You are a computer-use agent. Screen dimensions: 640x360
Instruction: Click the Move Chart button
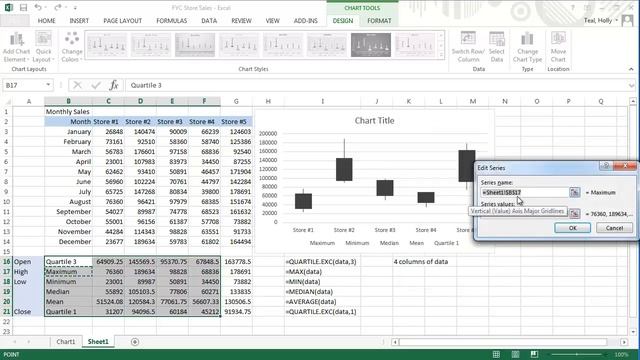tap(558, 47)
